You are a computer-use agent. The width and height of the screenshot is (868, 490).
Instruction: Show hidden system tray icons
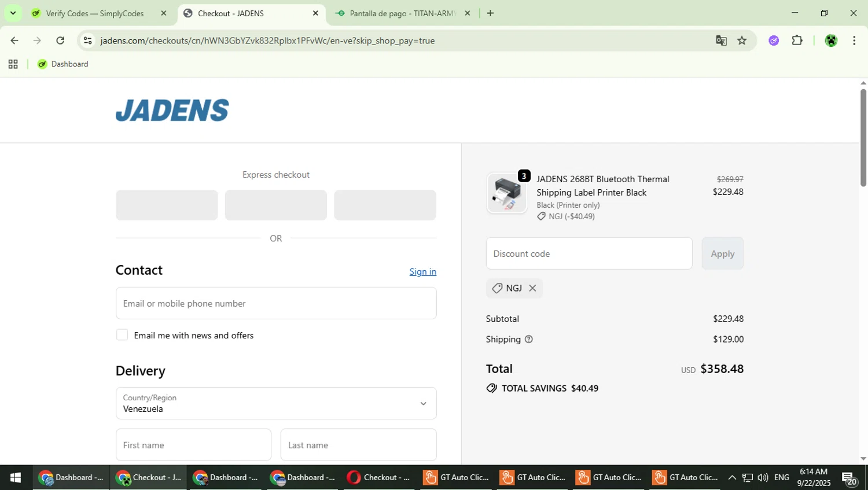(731, 477)
